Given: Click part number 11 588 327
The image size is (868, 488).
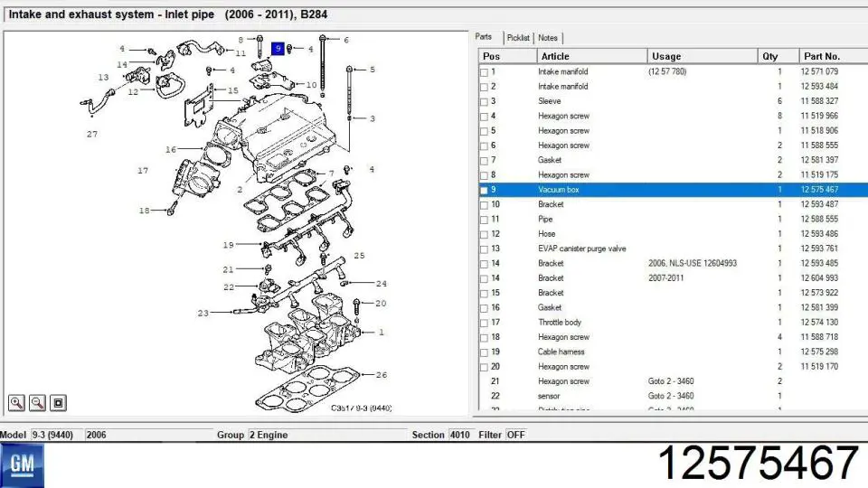Looking at the screenshot, I should click(819, 100).
